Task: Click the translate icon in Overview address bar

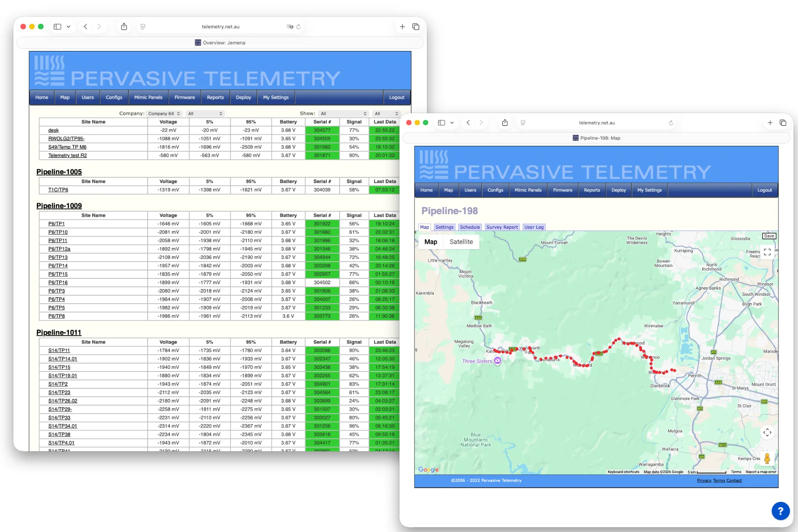Action: [290, 27]
